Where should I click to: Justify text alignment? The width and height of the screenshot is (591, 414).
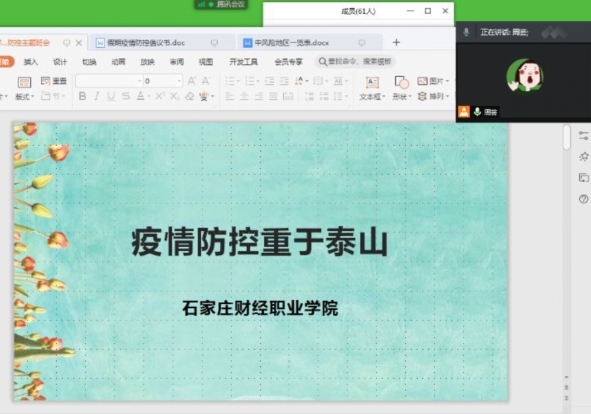[273, 97]
